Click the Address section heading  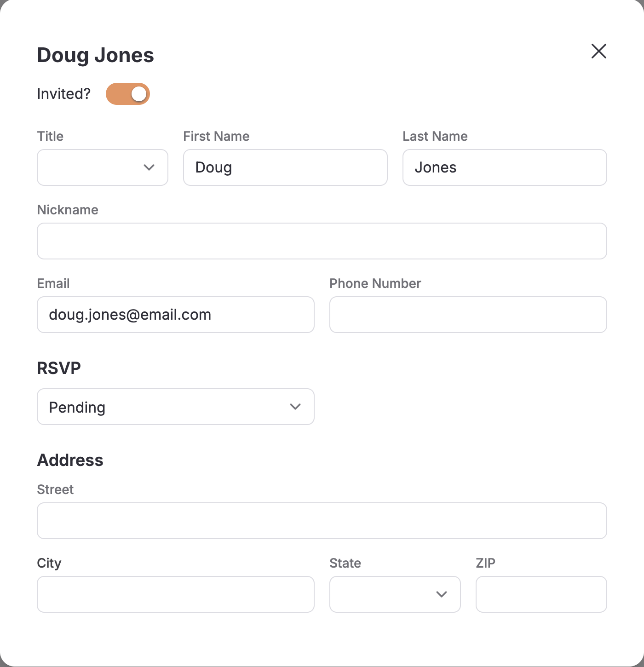click(70, 460)
